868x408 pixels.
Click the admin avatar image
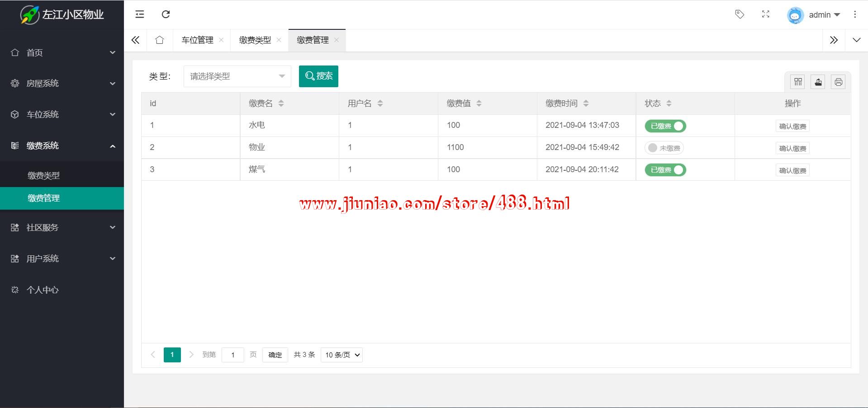tap(795, 15)
